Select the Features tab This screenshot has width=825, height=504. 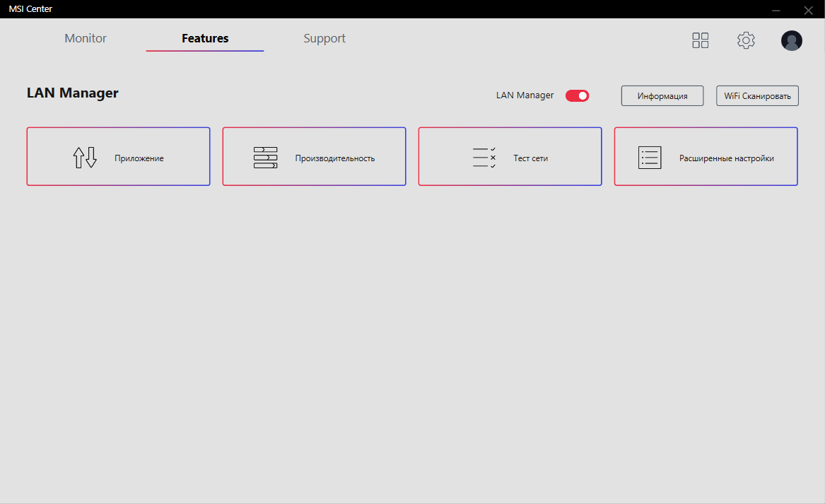[x=205, y=38]
